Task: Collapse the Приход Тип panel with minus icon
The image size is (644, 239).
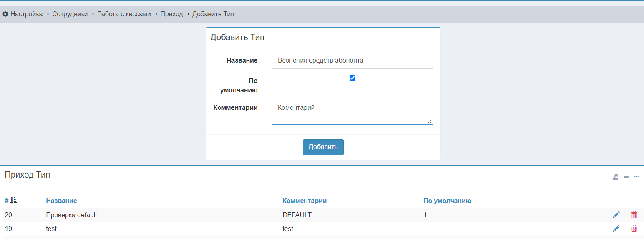Action: 626,177
